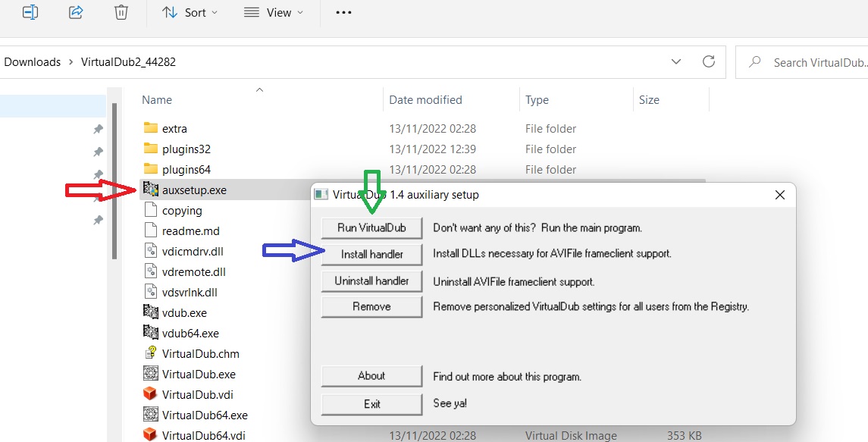Screen dimensions: 868x442
Task: Open the View dropdown menu
Action: click(x=274, y=12)
